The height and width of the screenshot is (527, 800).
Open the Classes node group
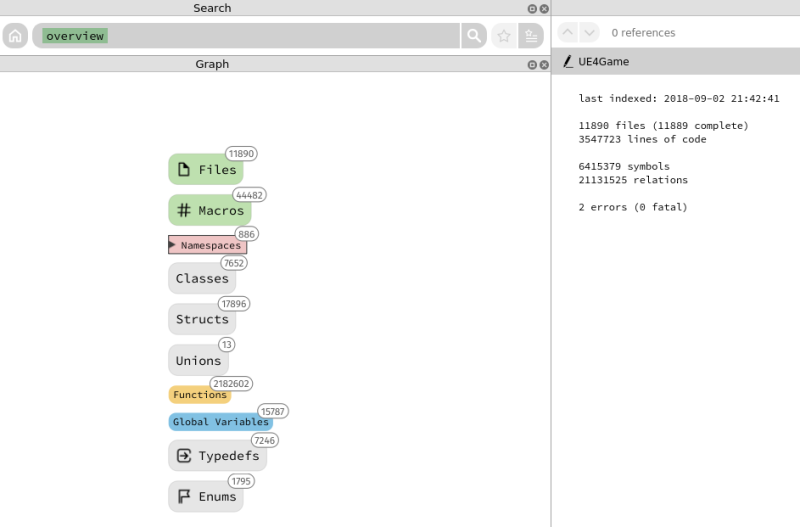(x=202, y=279)
